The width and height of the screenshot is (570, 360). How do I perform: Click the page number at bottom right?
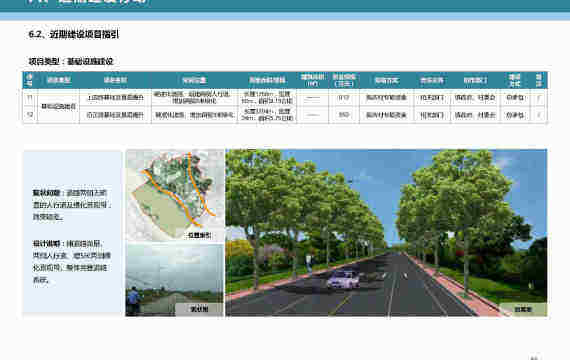[534, 358]
